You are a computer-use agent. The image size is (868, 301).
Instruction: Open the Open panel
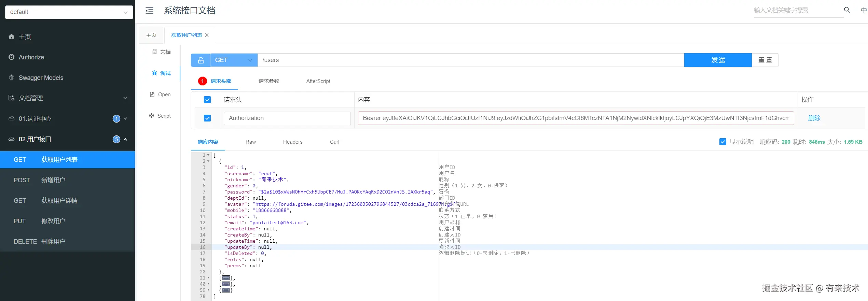(160, 95)
